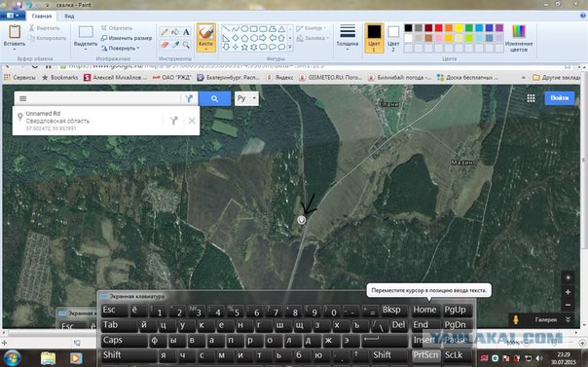Choose the Diamond shape
Viewport: 588px width, 367px height.
tap(236, 38)
